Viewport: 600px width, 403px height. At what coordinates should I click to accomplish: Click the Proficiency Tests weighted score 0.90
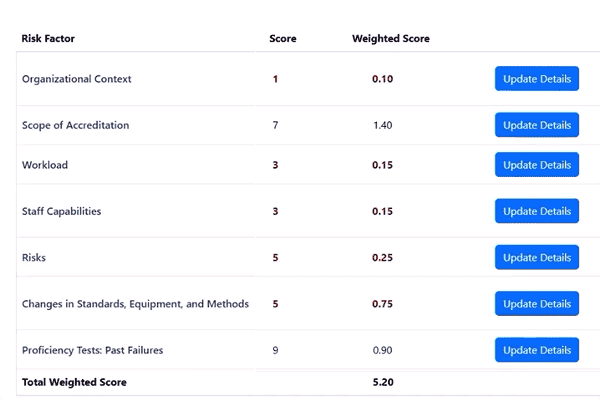382,350
